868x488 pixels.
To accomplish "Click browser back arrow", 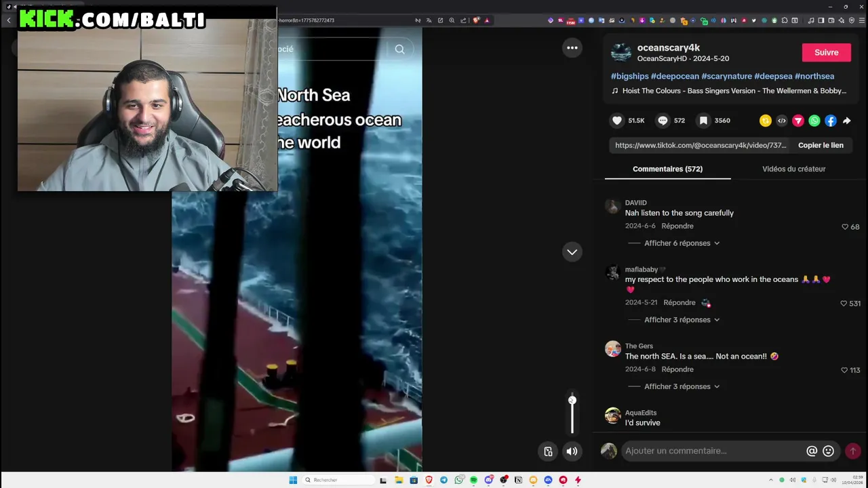I will click(9, 20).
